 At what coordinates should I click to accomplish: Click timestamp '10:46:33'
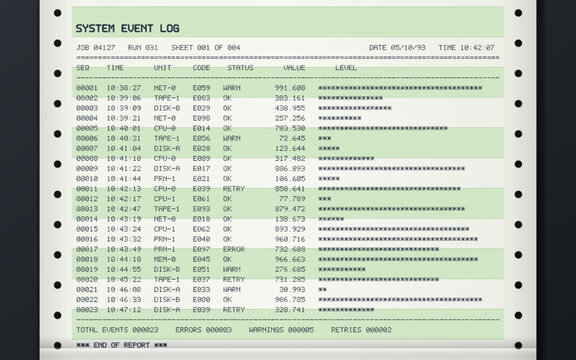coord(124,300)
